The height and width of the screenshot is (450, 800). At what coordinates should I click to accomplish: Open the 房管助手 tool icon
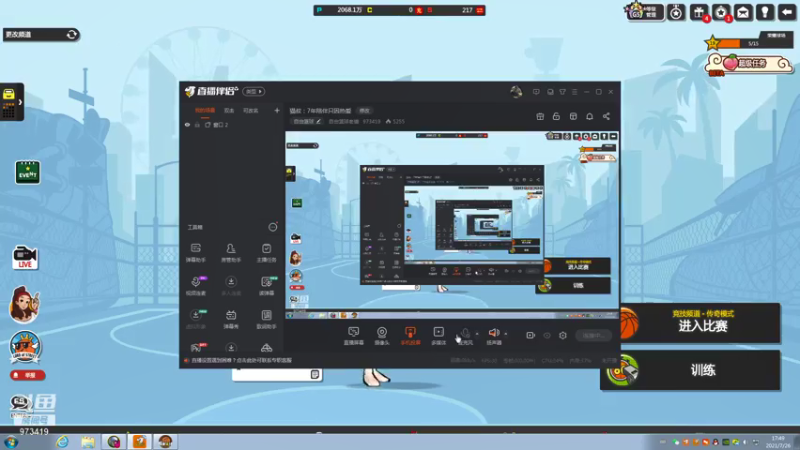231,253
